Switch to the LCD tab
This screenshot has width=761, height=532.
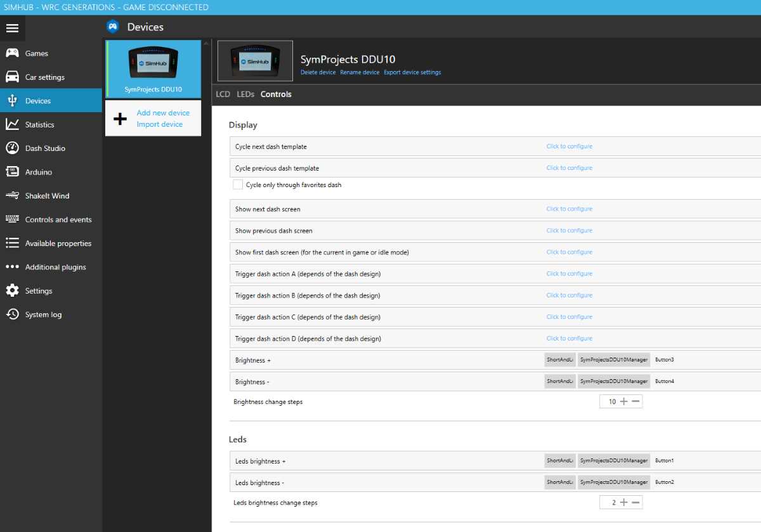coord(223,94)
